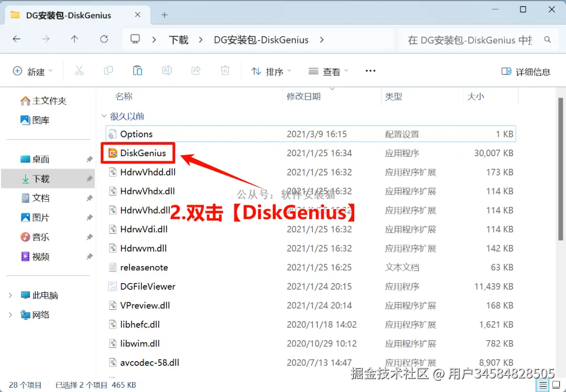Click DG安装包-DiskGenius breadcrumb in address bar
This screenshot has width=566, height=392.
click(x=261, y=40)
